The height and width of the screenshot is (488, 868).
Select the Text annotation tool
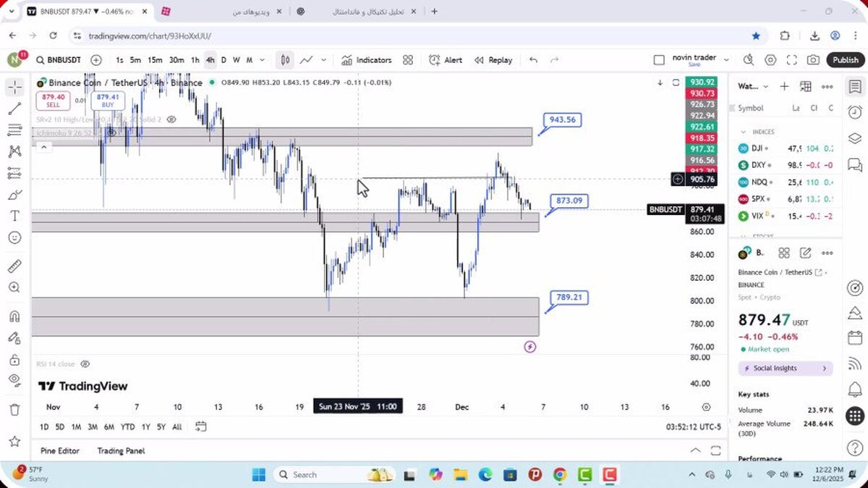14,216
